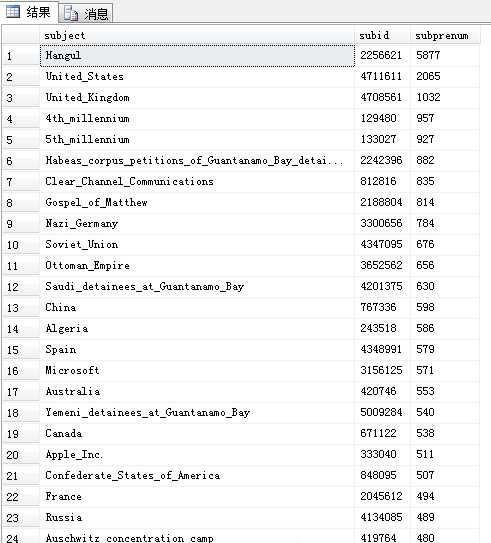
Task: Select the Canada subject cell
Action: click(197, 434)
